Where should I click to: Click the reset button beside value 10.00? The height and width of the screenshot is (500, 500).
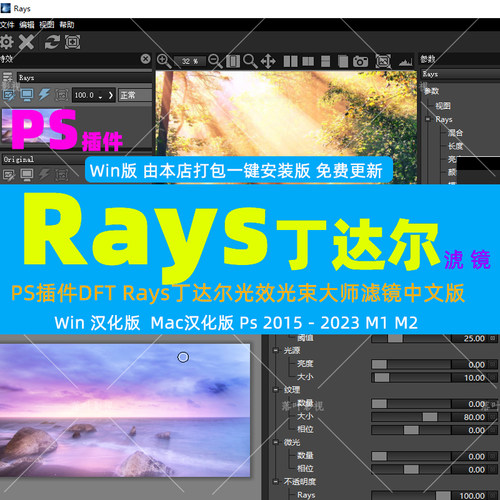click(493, 378)
